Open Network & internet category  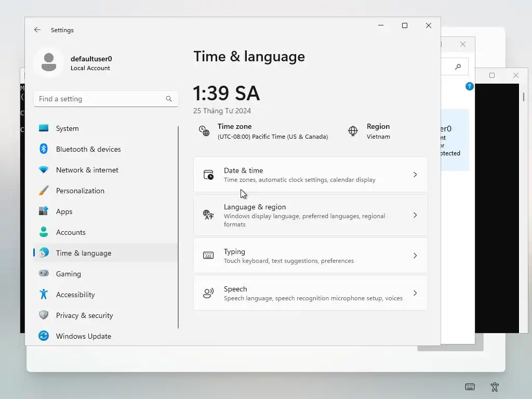click(x=105, y=170)
